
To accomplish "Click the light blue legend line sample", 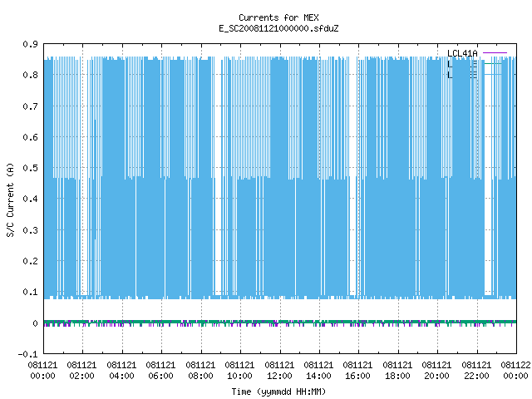I will [493, 74].
